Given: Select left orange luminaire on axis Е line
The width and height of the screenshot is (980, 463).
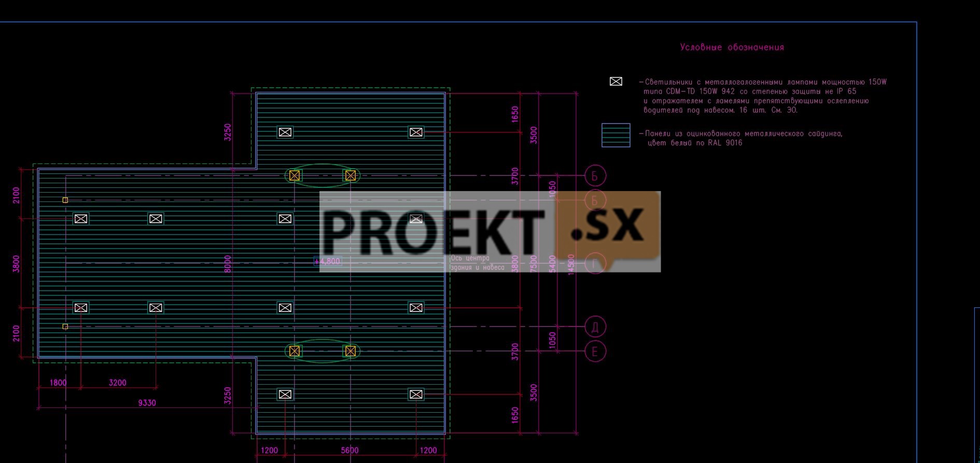Looking at the screenshot, I should 295,351.
